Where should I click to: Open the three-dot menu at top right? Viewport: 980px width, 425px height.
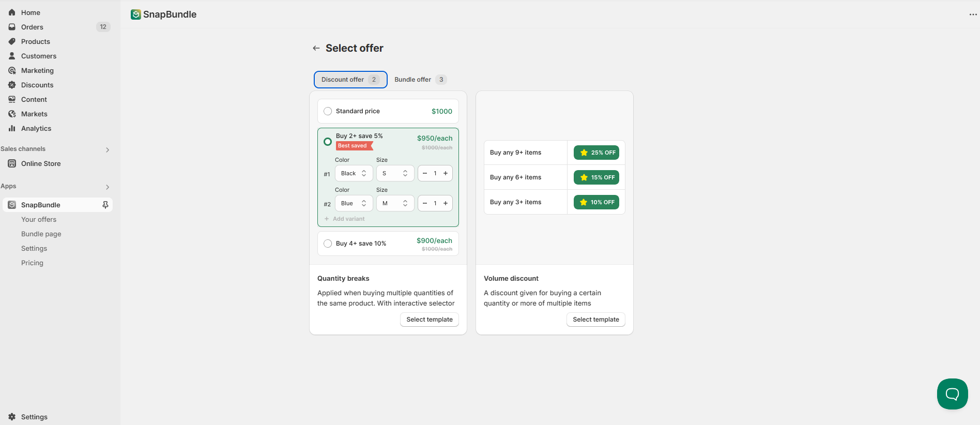pos(973,14)
